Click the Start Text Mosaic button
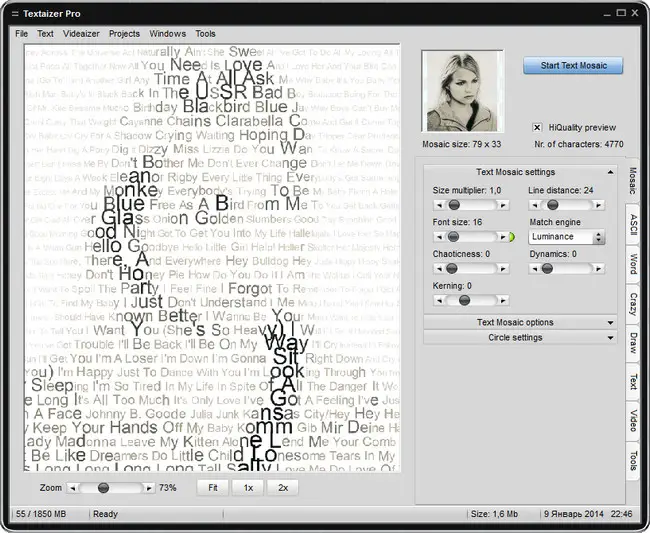650x533 pixels. tap(573, 65)
